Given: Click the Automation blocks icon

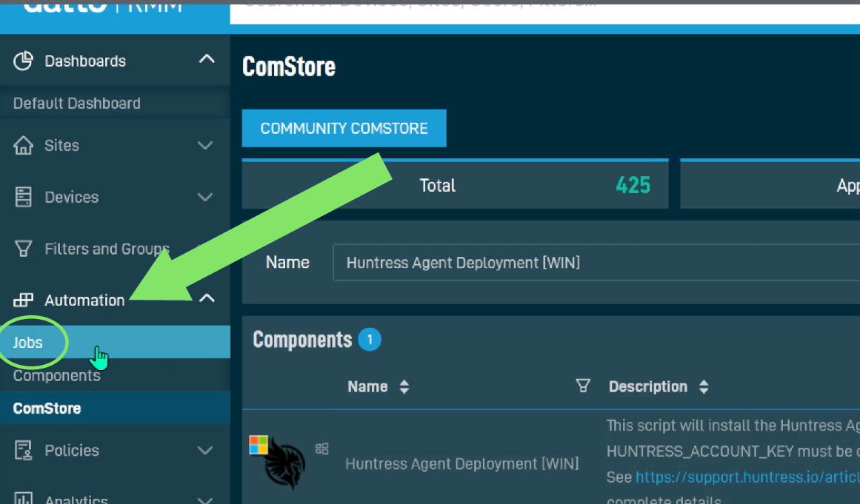Looking at the screenshot, I should 23,300.
